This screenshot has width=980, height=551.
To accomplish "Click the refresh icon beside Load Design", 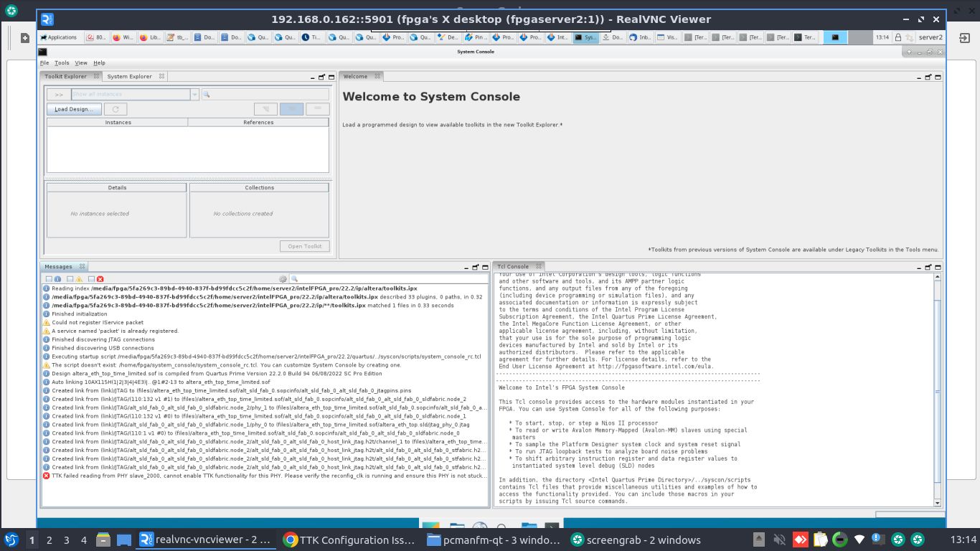I will click(x=115, y=109).
